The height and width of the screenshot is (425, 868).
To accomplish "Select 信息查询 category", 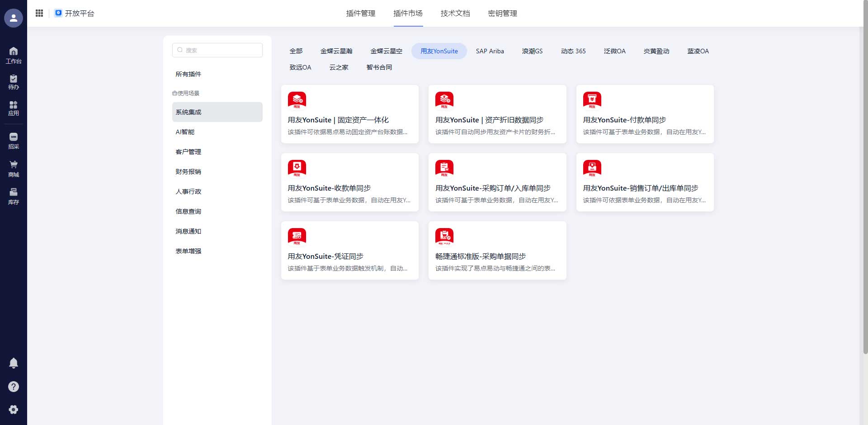I will 217,211.
